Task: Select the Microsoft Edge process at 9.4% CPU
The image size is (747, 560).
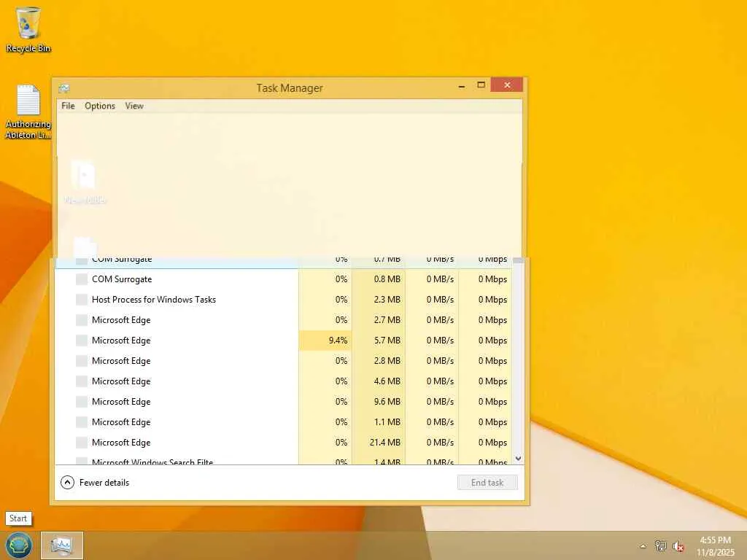Action: tap(284, 341)
